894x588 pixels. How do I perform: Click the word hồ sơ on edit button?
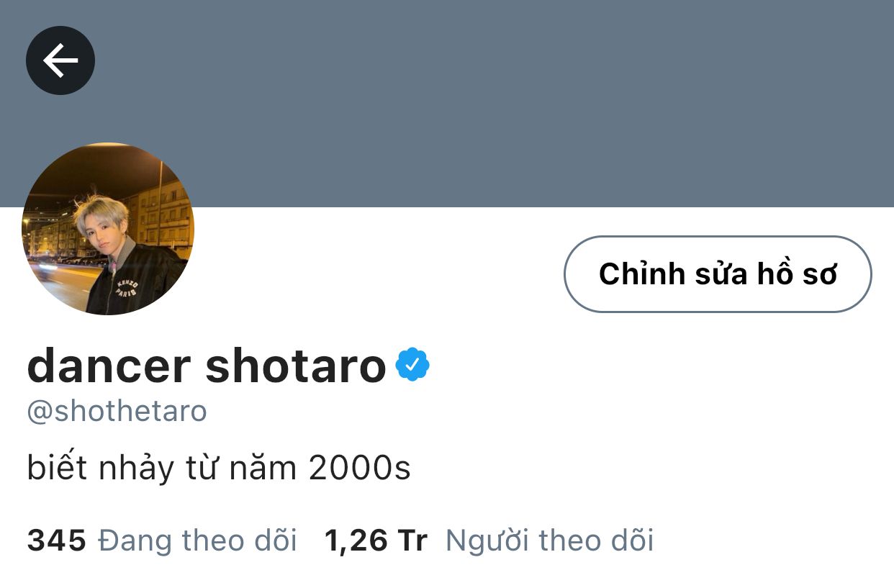796,274
